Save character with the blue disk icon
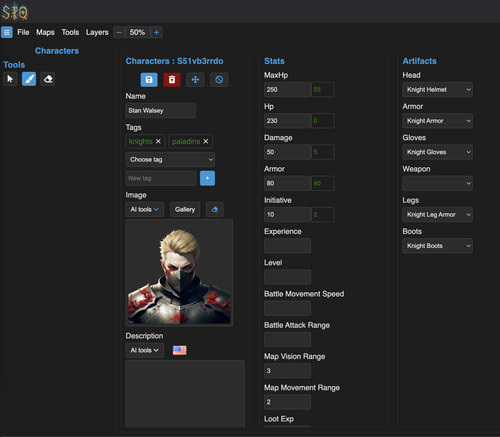The height and width of the screenshot is (437, 500). [149, 80]
